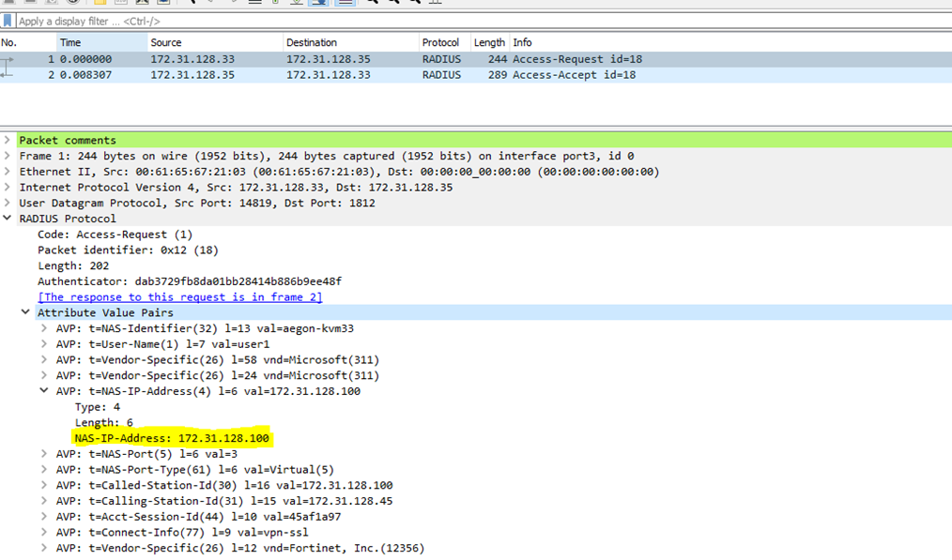Open the response in frame 2 link

tap(179, 296)
